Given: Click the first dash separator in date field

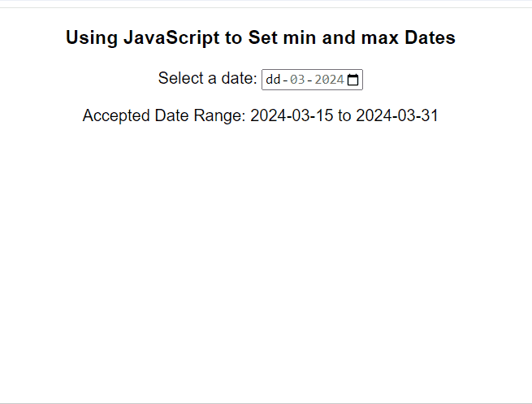Looking at the screenshot, I should click(x=285, y=80).
